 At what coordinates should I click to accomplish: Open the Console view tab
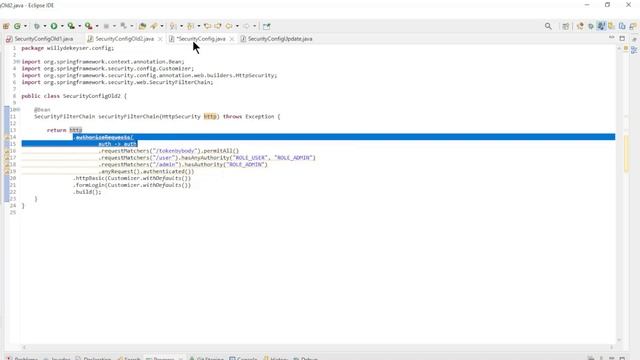pos(243,358)
